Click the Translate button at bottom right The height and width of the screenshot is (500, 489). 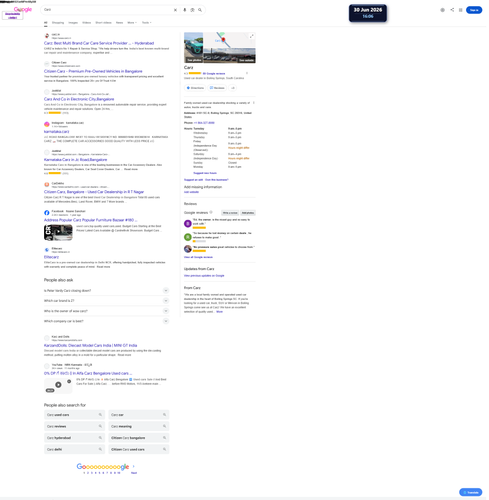[x=471, y=492]
